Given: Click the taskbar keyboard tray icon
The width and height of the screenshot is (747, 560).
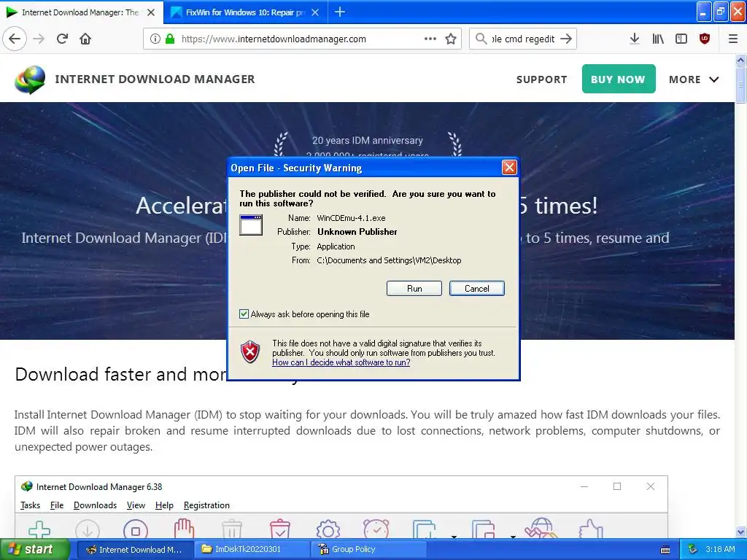Looking at the screenshot, I should coord(665,550).
